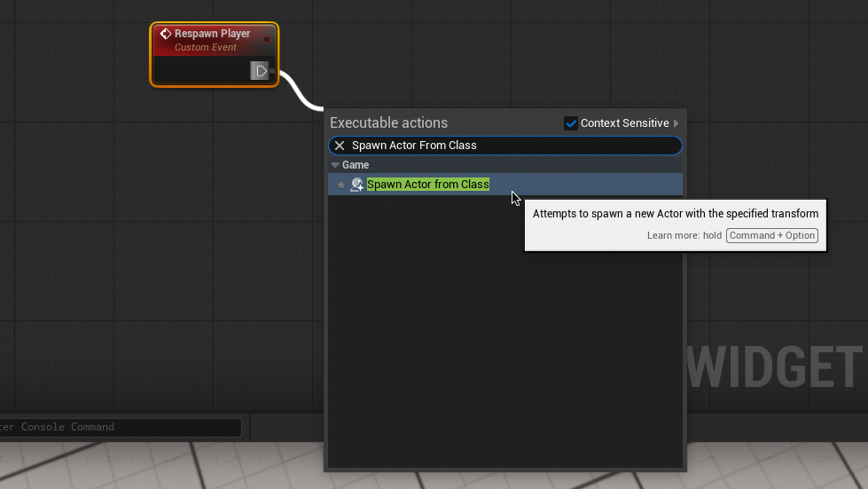Click the white execution output pin
Viewport: 868px width, 489px height.
[260, 71]
